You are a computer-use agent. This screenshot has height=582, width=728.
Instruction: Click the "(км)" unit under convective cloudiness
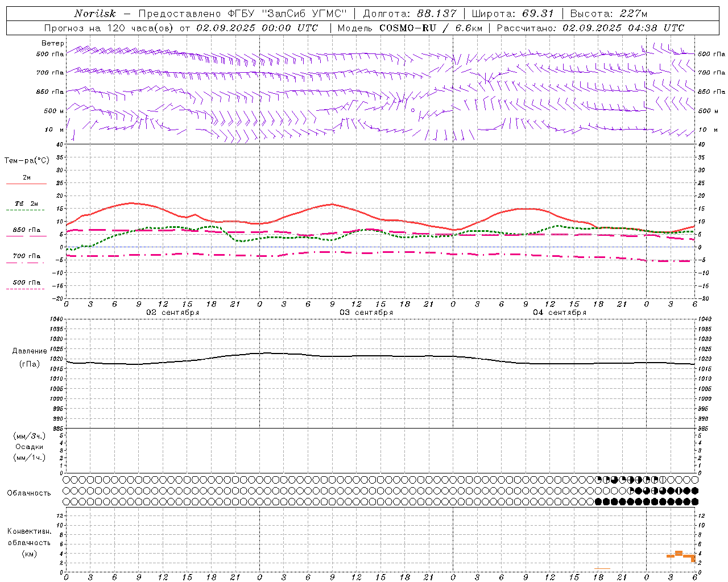[30, 554]
